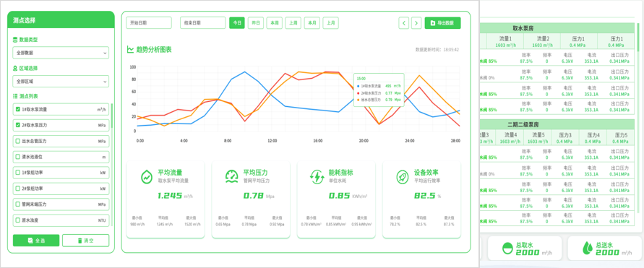Click the 二期二级泵房 section header
The width and height of the screenshot is (644, 268).
557,124
